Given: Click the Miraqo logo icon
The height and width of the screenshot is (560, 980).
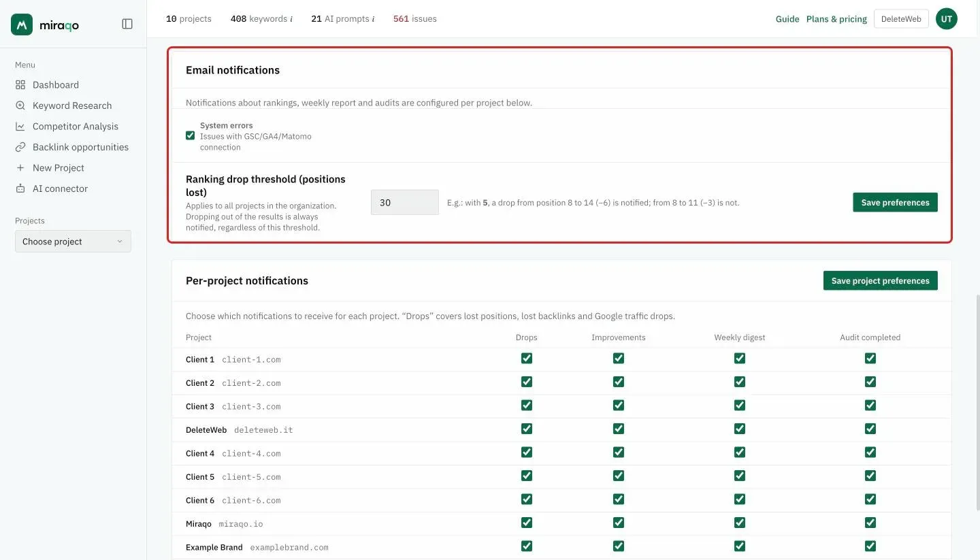Looking at the screenshot, I should click(22, 24).
